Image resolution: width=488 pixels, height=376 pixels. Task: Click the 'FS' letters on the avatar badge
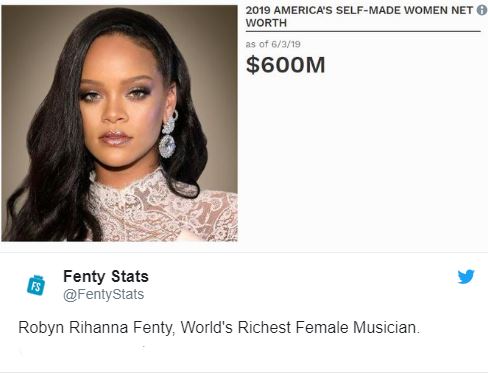coord(36,287)
